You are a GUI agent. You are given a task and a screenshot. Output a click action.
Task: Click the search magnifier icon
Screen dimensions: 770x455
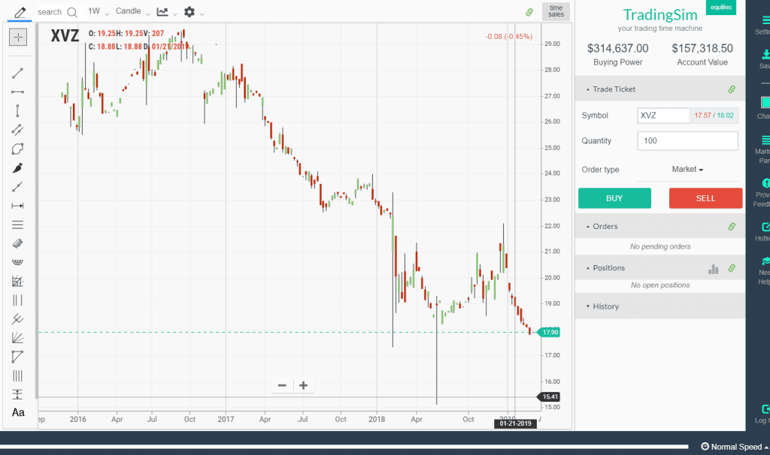click(72, 12)
